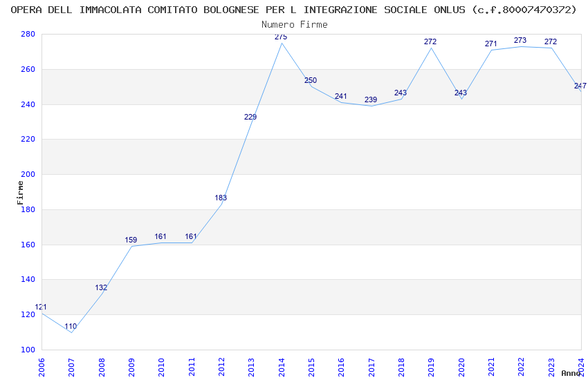The width and height of the screenshot is (588, 380).
Task: Click data label 272 for 2023
Action: 551,42
